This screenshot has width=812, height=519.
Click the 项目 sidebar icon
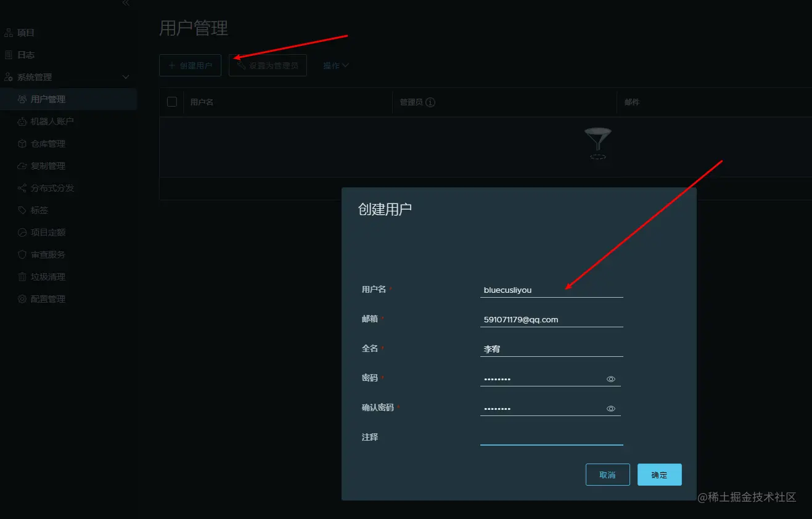[9, 33]
